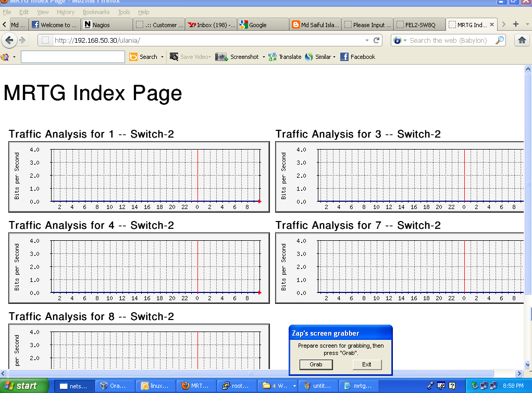
Task: Click the vertical scrollbar down arrow
Action: (x=528, y=365)
